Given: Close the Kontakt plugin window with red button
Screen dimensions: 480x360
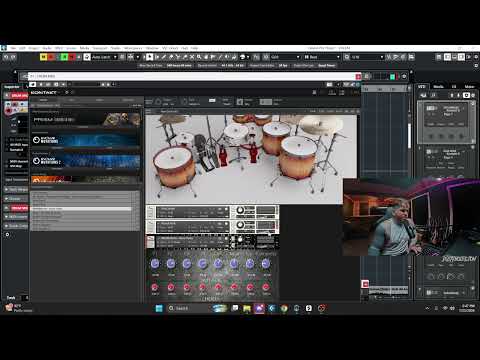Looking at the screenshot, I should click(358, 77).
